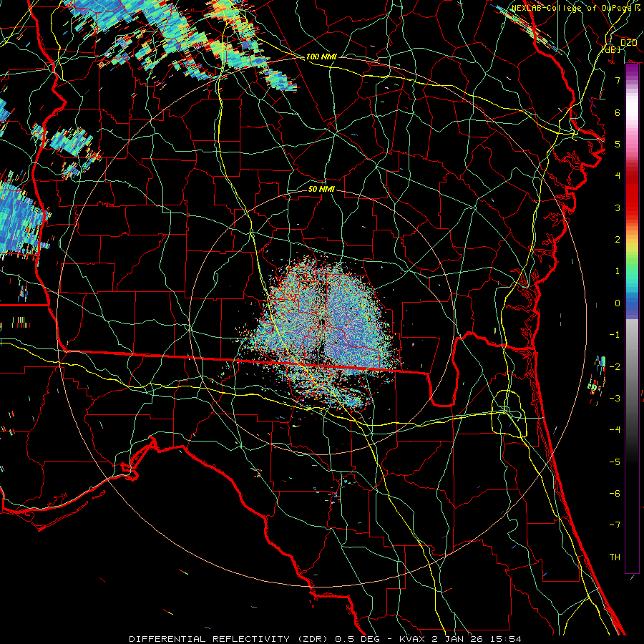Click the "TH" label below the scale
The image size is (644, 644).
tap(615, 557)
